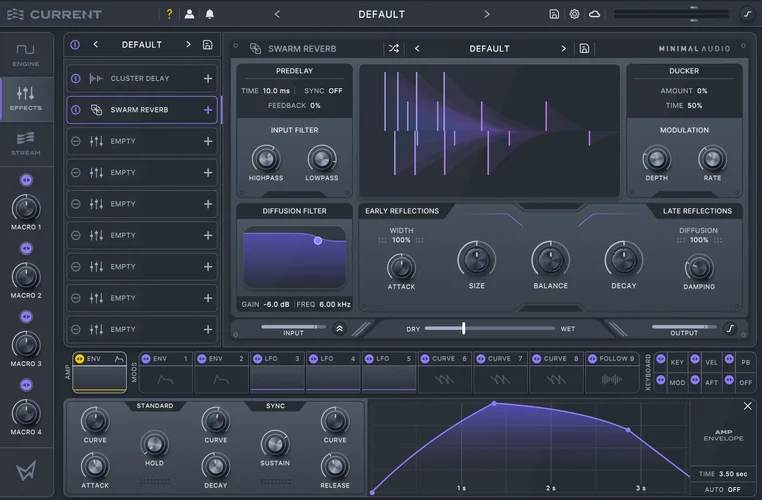Click the help question mark icon
This screenshot has width=762, height=500.
[169, 14]
